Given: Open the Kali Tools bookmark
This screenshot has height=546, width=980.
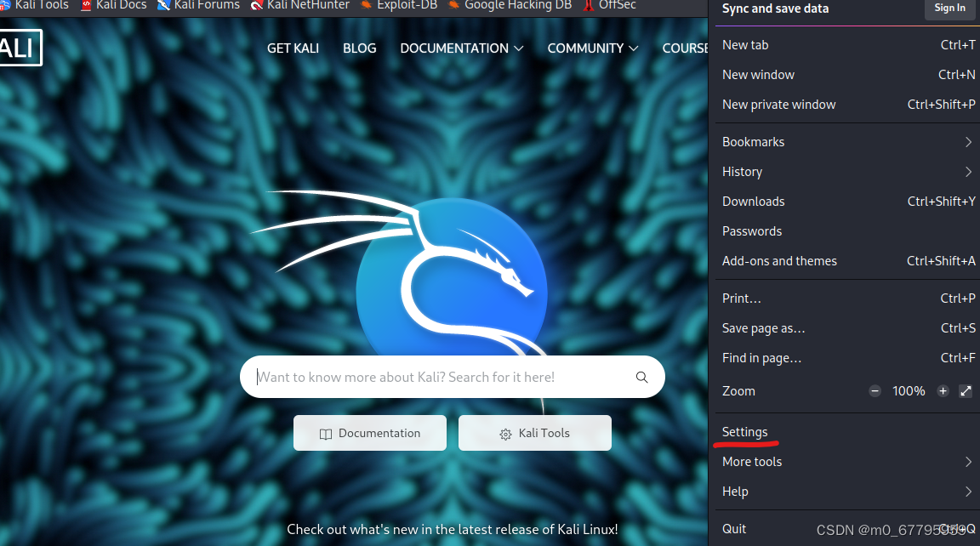Looking at the screenshot, I should click(x=34, y=5).
